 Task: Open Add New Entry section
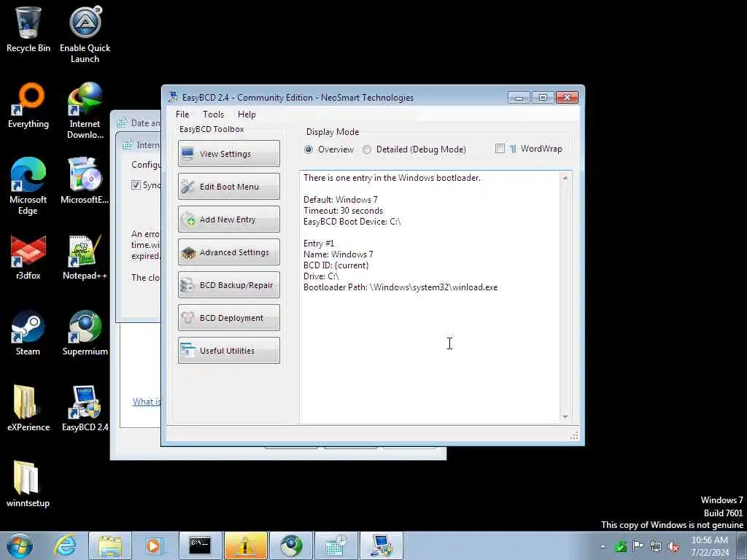pos(228,219)
